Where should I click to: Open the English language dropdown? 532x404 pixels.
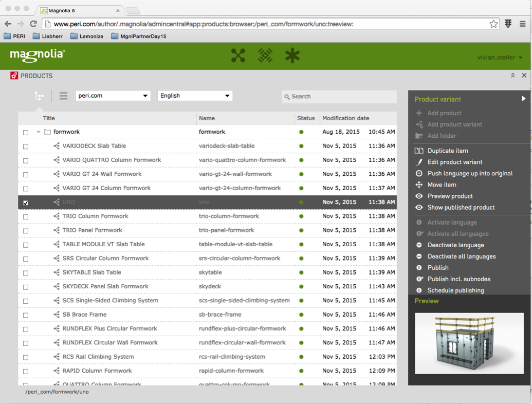pyautogui.click(x=195, y=96)
